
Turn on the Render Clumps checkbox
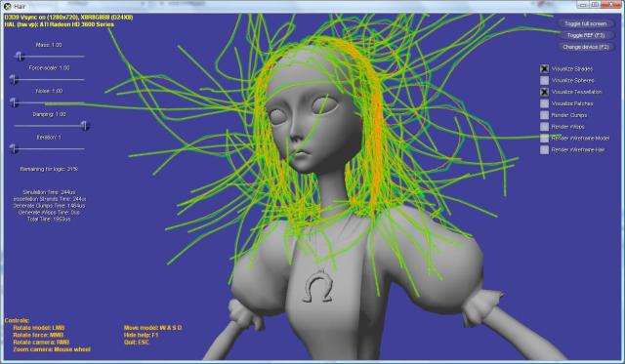[x=545, y=115]
